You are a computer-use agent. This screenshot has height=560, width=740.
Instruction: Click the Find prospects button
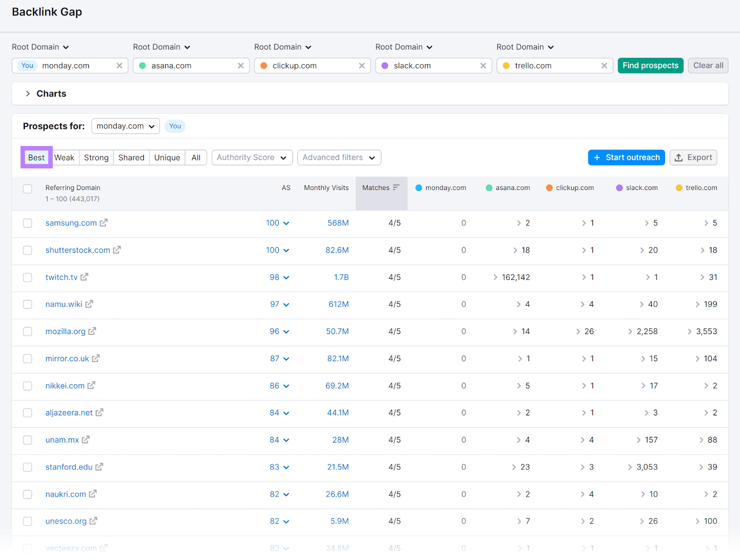[x=650, y=65]
